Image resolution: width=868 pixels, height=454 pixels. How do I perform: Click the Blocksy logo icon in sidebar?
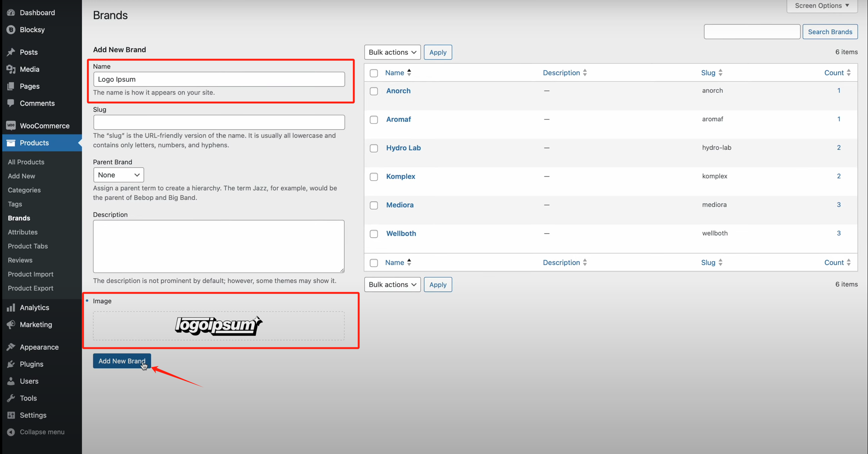pos(11,30)
